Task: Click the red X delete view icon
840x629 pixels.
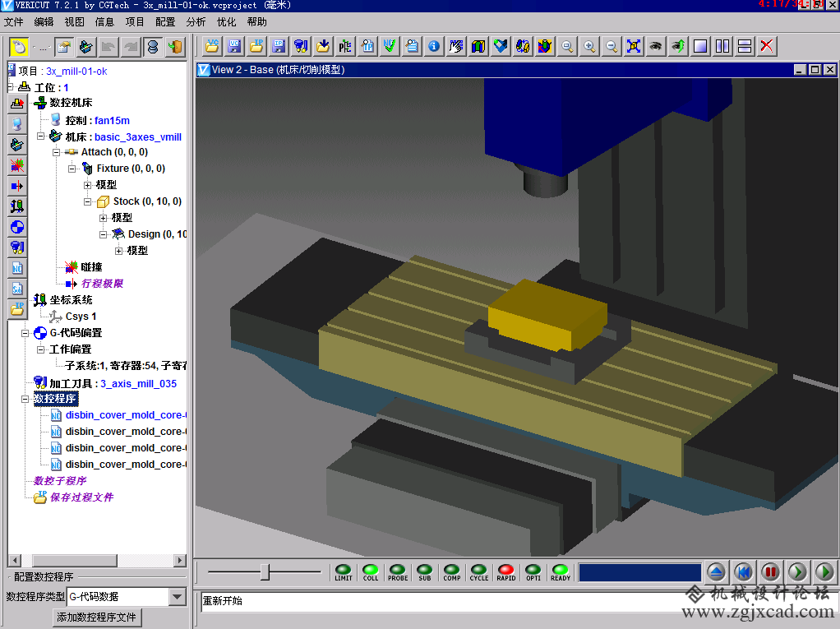Action: tap(767, 46)
